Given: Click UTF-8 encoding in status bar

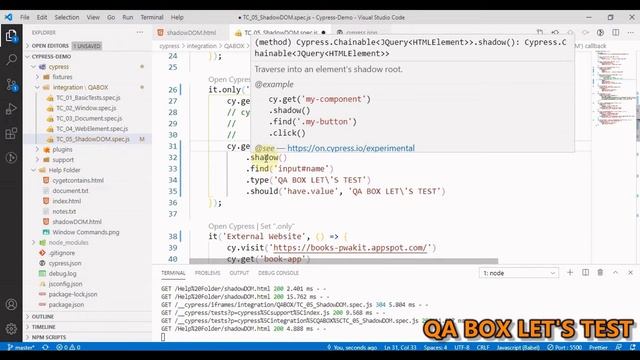Looking at the screenshot, I should [462, 347].
